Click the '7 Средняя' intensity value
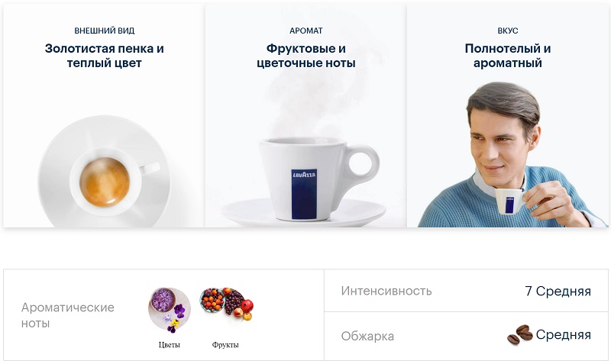Viewport: 611px width, 364px height. click(558, 291)
